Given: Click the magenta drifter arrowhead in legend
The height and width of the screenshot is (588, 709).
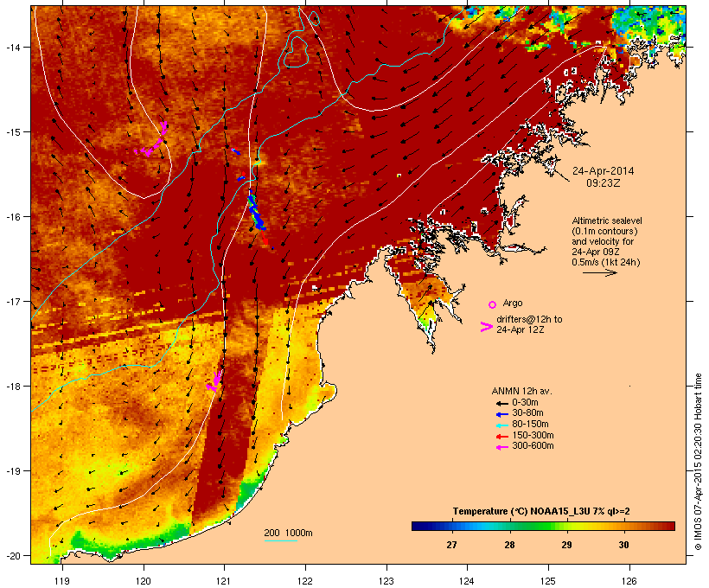Looking at the screenshot, I should (486, 327).
